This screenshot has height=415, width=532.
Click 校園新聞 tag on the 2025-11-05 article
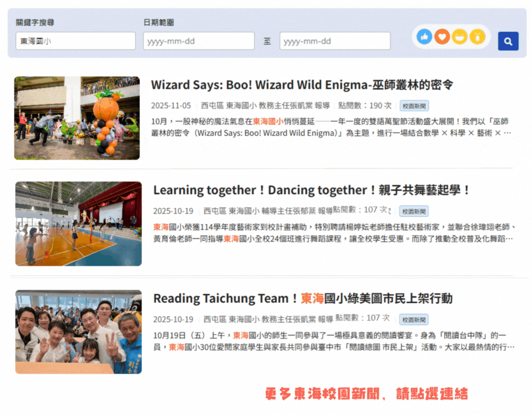[413, 106]
